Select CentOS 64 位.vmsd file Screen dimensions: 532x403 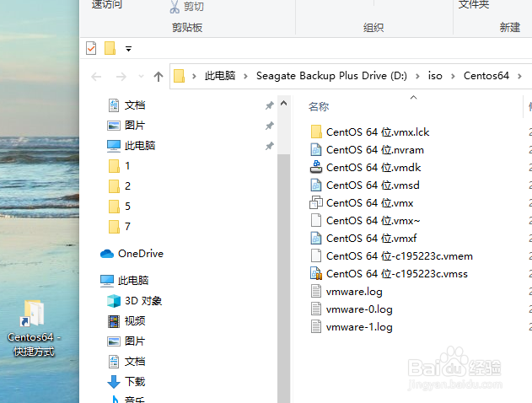(365, 185)
